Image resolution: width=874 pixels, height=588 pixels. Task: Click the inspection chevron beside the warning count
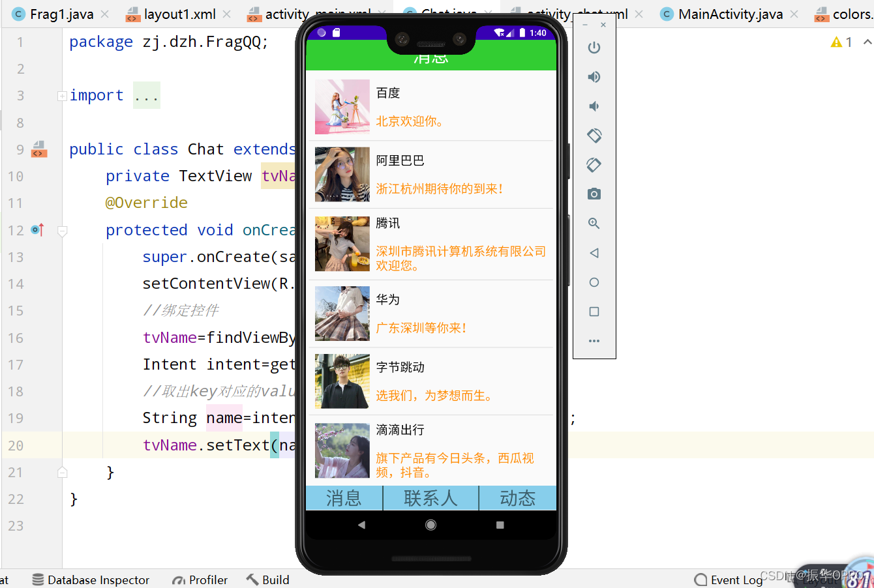point(867,42)
